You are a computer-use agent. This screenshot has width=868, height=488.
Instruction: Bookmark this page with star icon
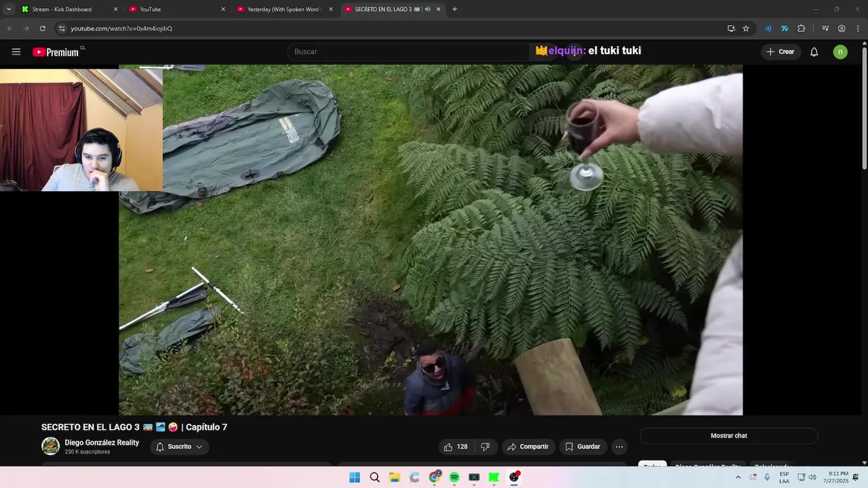click(746, 28)
